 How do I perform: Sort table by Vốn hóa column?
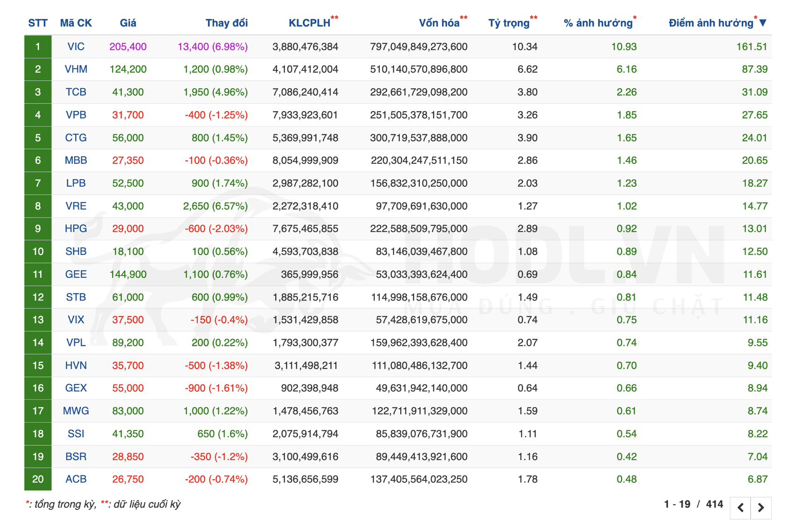439,23
